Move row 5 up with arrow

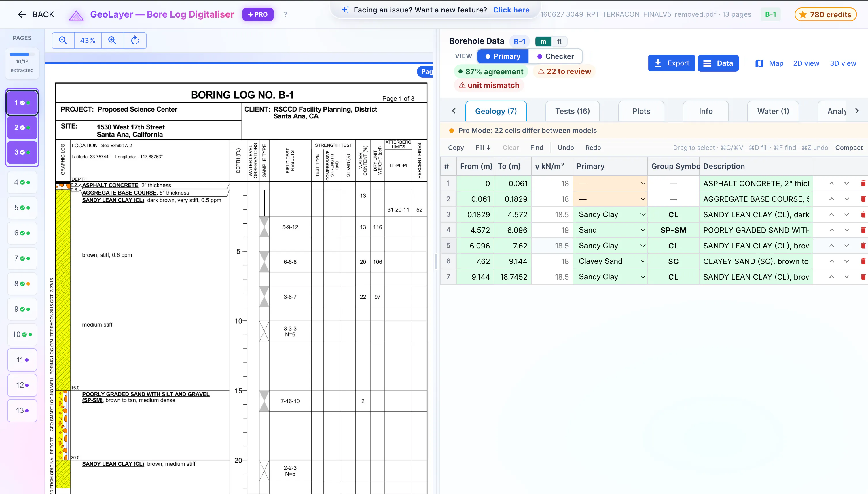pyautogui.click(x=831, y=246)
